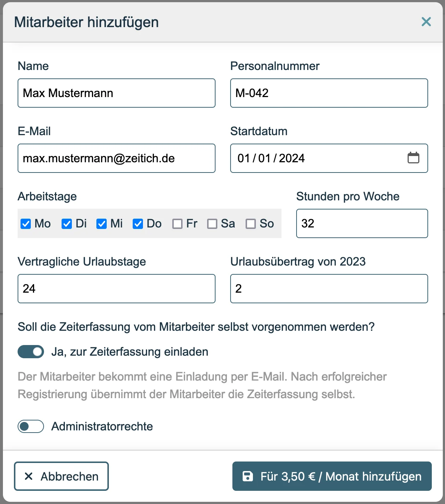The image size is (445, 504).
Task: Click the Startdatum date field
Action: [329, 158]
